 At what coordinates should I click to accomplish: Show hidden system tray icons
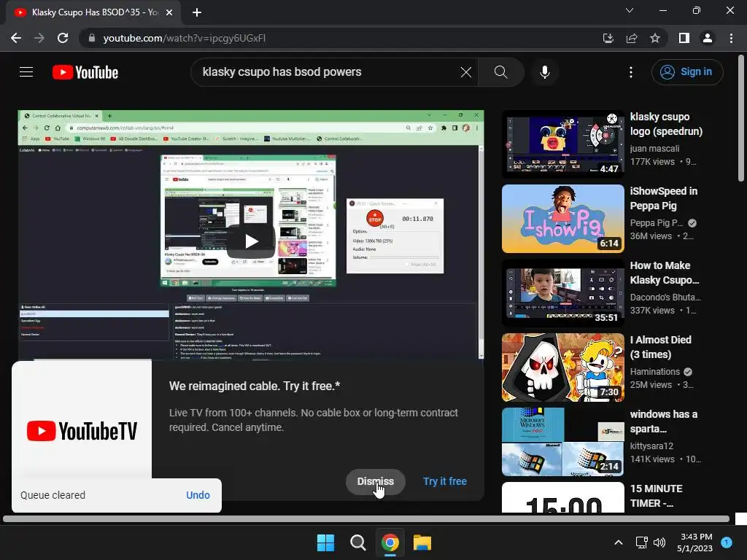[x=619, y=542]
